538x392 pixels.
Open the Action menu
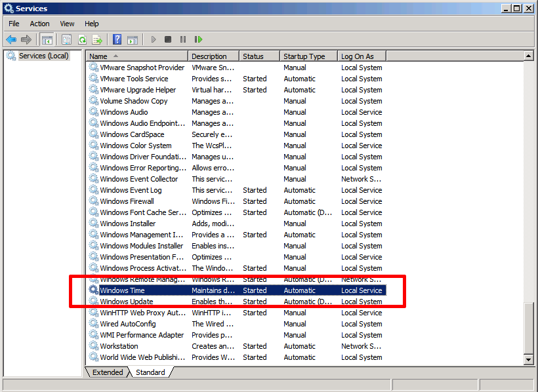click(39, 23)
